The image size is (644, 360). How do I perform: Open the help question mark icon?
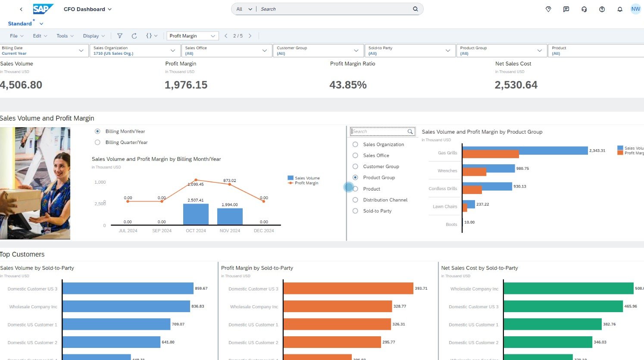point(602,9)
